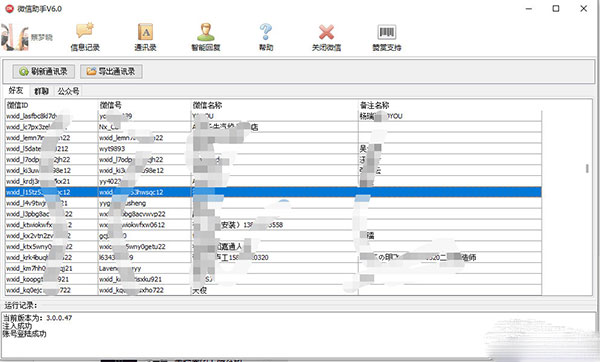Switch to the 公众号 official accounts tab
The height and width of the screenshot is (362, 600).
click(x=68, y=91)
